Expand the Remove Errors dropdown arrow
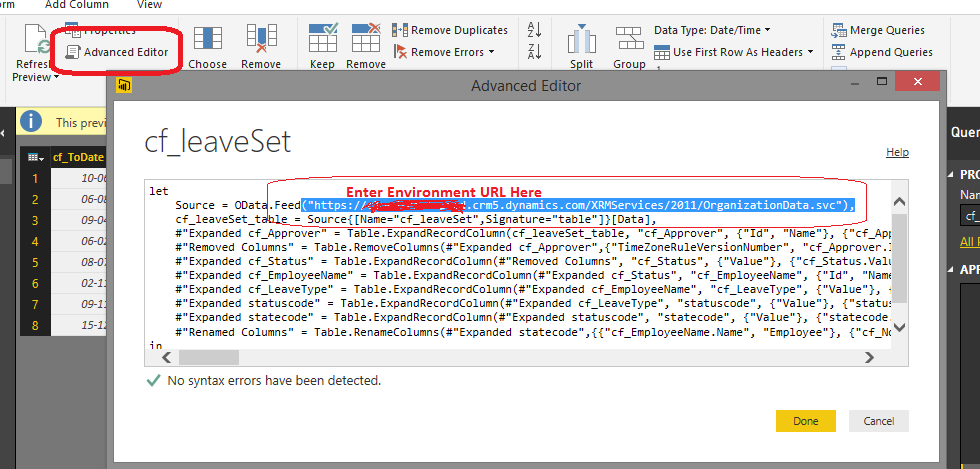980x469 pixels. click(491, 52)
